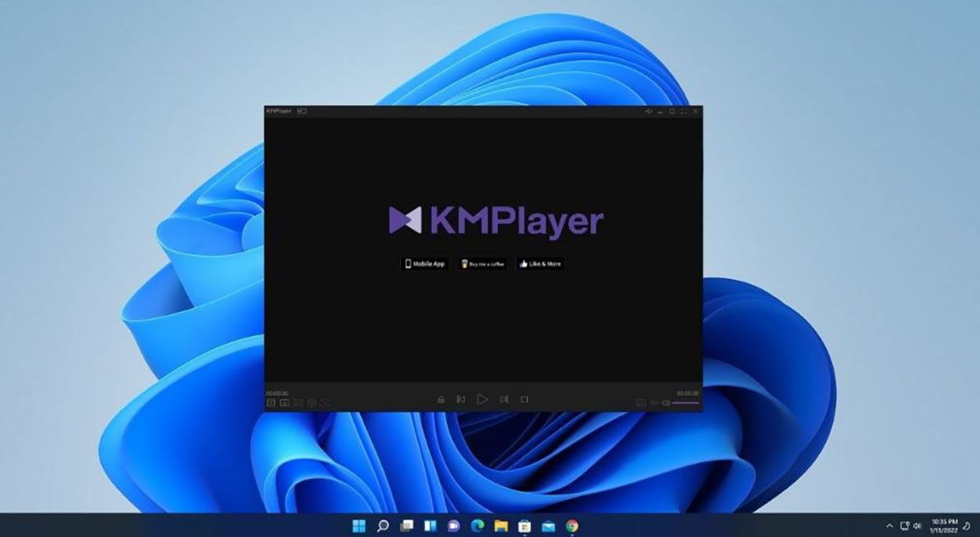This screenshot has height=537, width=980.
Task: Jump back to the previous track
Action: click(462, 400)
